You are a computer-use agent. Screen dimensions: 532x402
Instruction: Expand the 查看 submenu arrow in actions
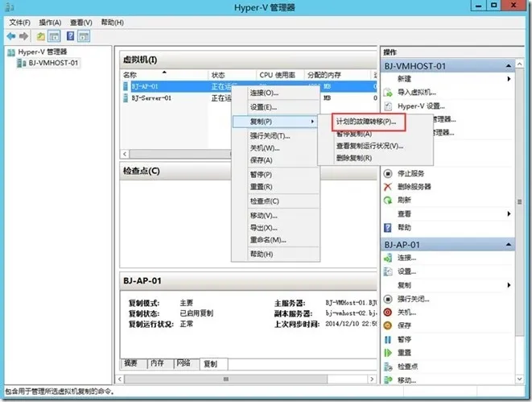[x=509, y=213]
